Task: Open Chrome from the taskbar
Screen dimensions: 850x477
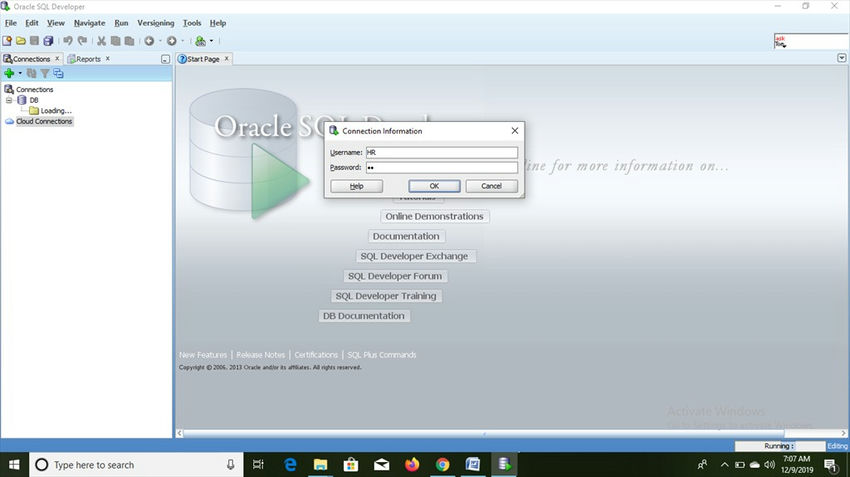Action: point(442,465)
